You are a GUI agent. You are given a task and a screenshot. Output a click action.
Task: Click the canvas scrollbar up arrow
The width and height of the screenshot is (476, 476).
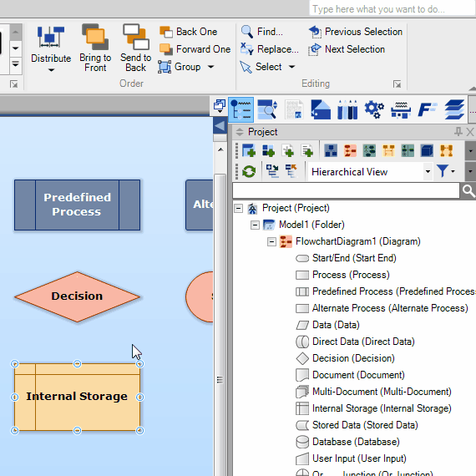(220, 149)
